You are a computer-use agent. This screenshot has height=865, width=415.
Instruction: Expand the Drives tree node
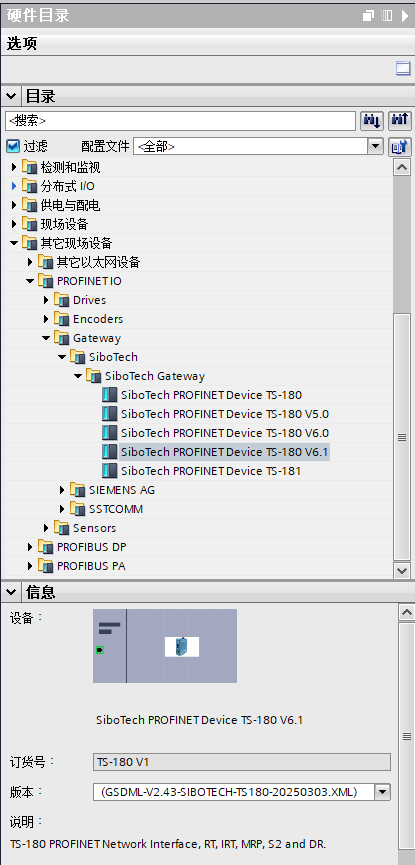click(x=46, y=300)
